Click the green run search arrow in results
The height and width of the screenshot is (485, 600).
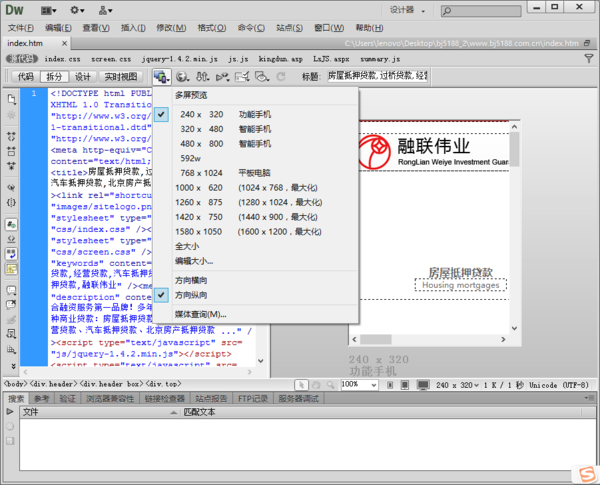coord(10,412)
